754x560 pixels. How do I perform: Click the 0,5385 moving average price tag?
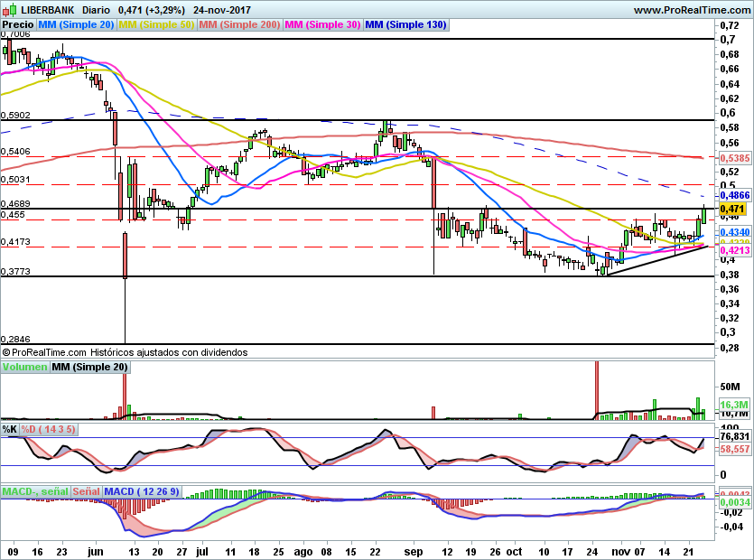click(x=735, y=158)
